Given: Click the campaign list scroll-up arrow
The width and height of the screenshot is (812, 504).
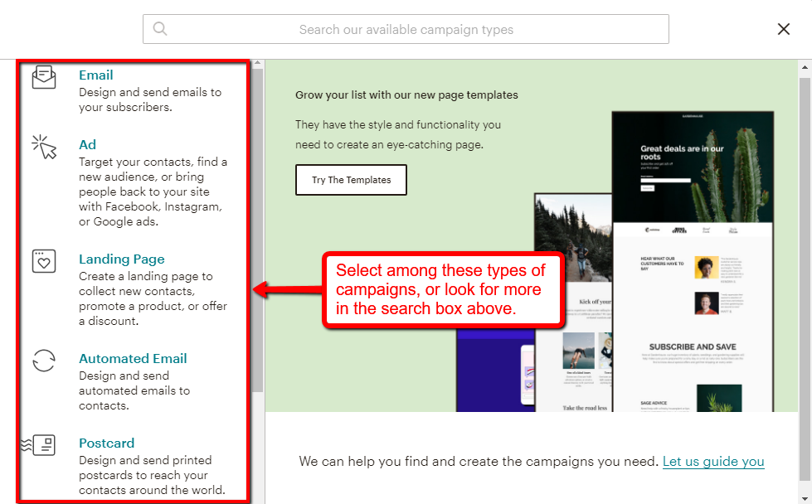Looking at the screenshot, I should pos(258,63).
